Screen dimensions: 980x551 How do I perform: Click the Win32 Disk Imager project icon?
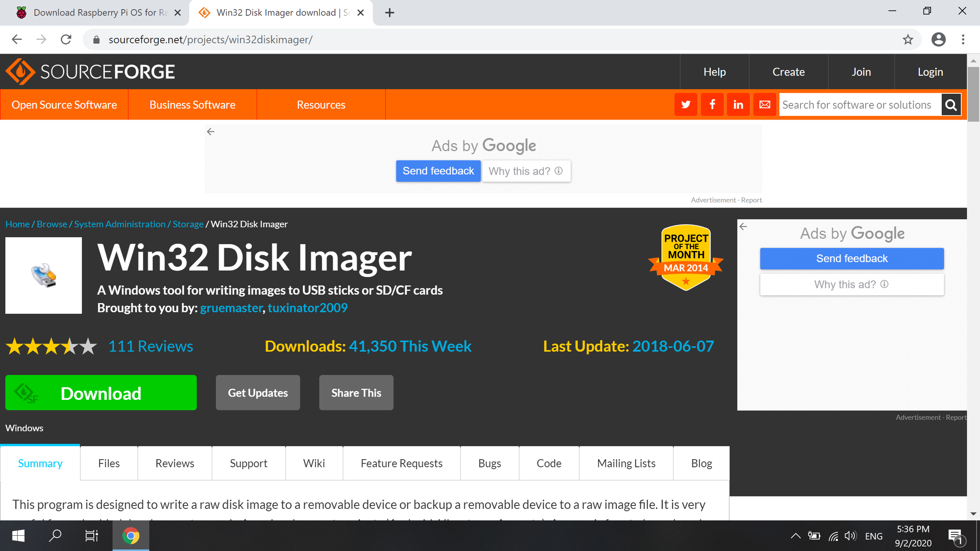tap(44, 275)
